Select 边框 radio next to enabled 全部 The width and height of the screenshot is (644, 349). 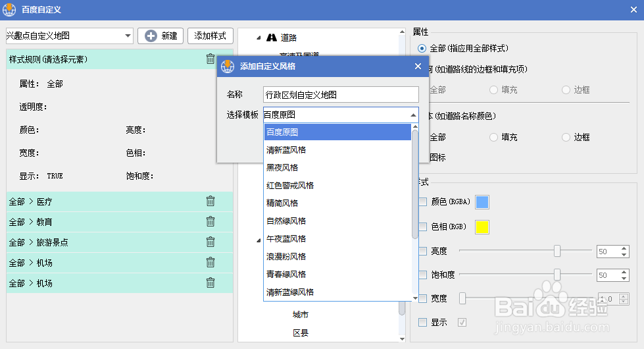click(x=566, y=138)
